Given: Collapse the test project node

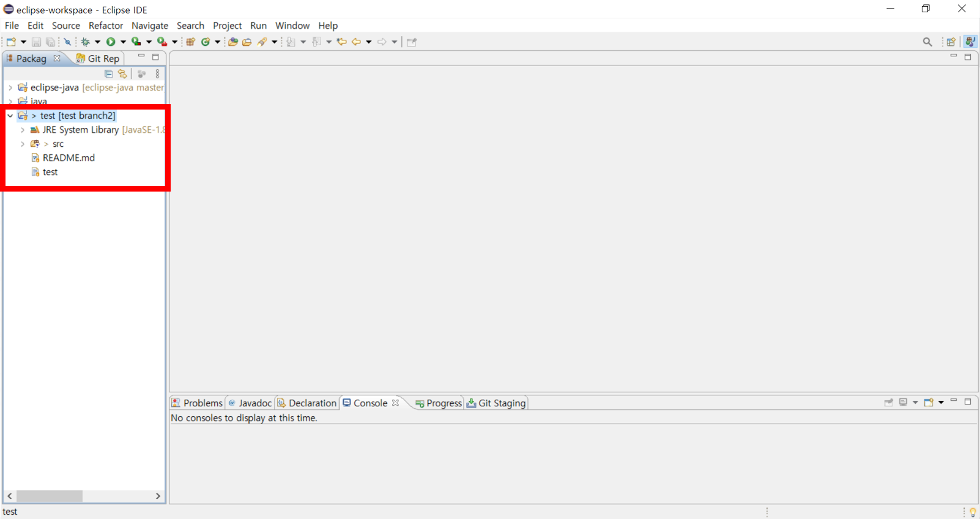Looking at the screenshot, I should pyautogui.click(x=10, y=115).
